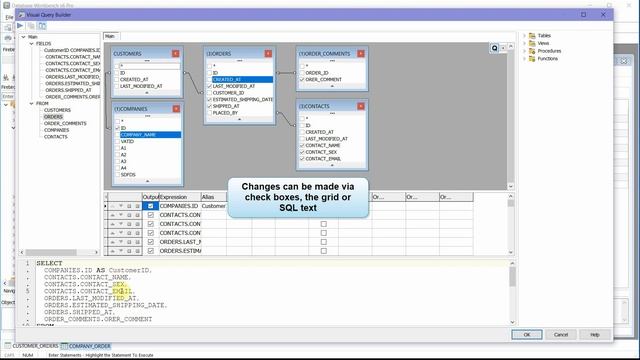640x360 pixels.
Task: Remove the COMPANIES table with its red X
Action: [176, 109]
